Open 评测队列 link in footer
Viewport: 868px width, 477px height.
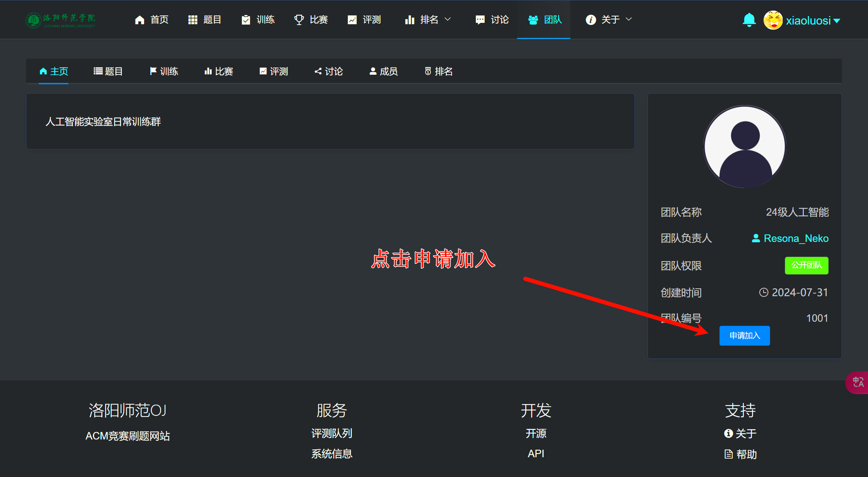(x=331, y=433)
